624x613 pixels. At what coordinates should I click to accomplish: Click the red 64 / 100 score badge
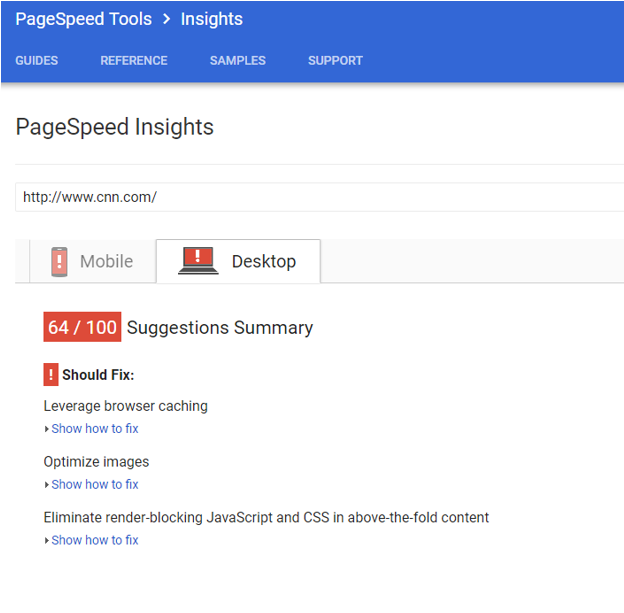pyautogui.click(x=82, y=327)
